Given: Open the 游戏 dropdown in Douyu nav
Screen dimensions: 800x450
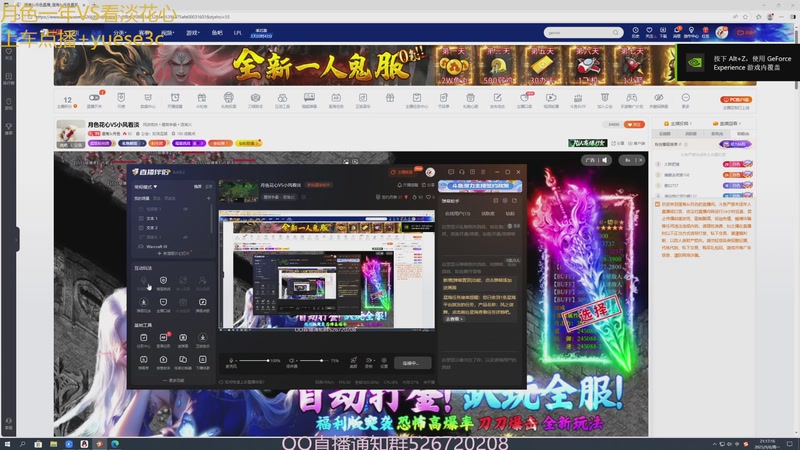Looking at the screenshot, I should point(193,33).
